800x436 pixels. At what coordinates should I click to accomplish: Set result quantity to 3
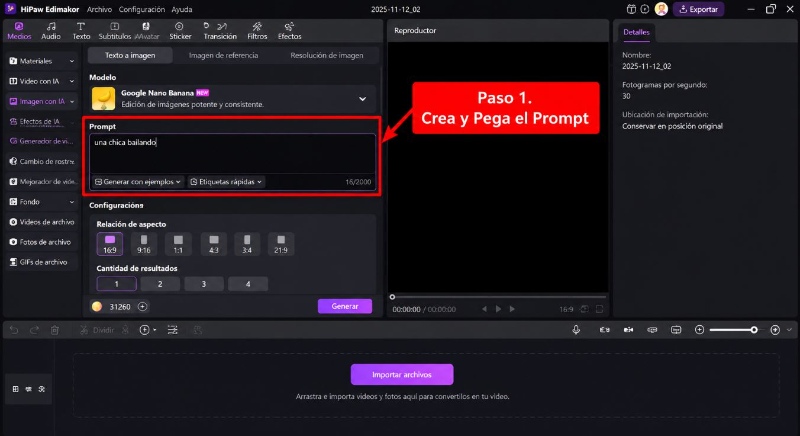[x=204, y=284]
